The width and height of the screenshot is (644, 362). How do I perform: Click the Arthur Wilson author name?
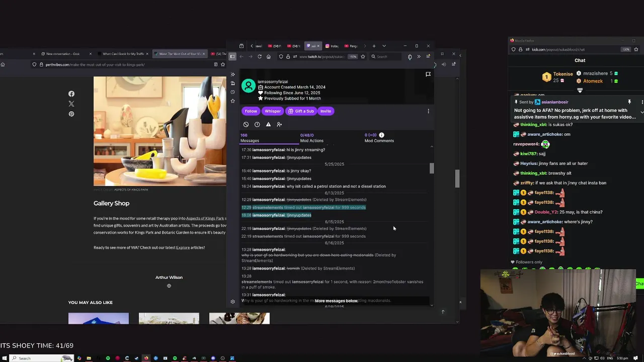169,278
